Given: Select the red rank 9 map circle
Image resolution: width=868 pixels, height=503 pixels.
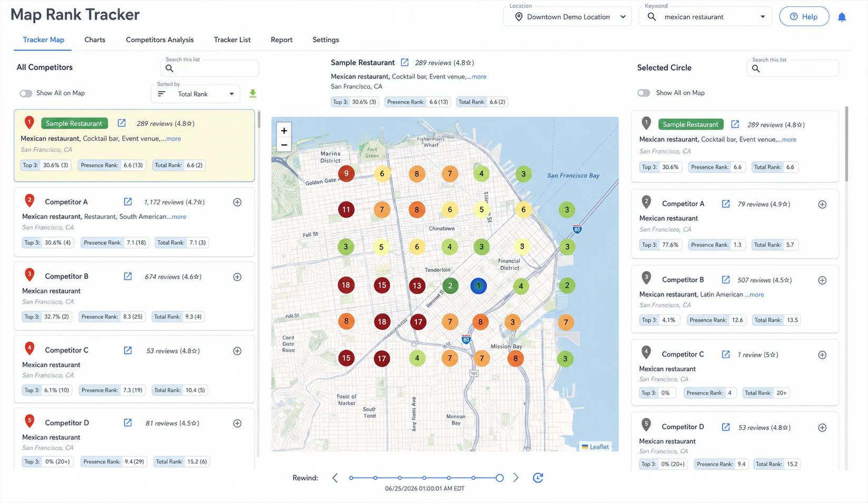Looking at the screenshot, I should (346, 173).
